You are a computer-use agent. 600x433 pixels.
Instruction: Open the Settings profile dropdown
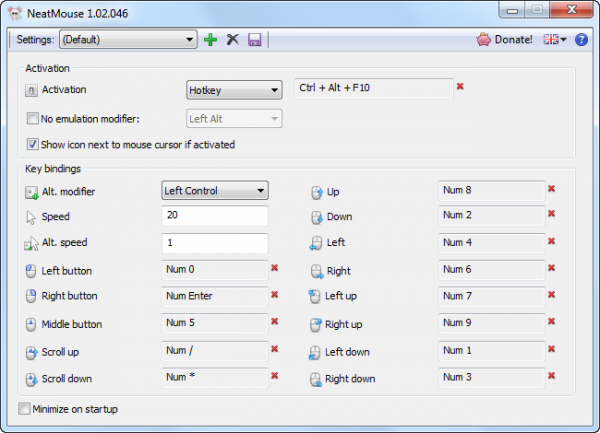click(127, 40)
